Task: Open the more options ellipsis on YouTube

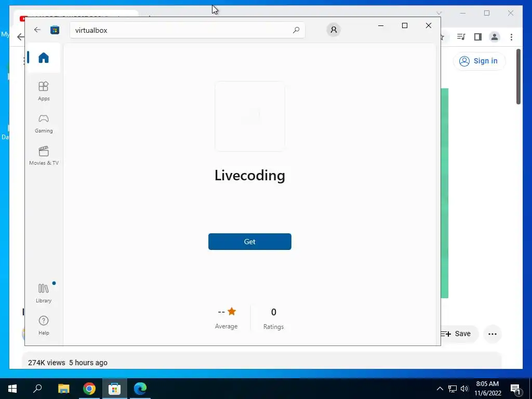Action: pos(493,334)
